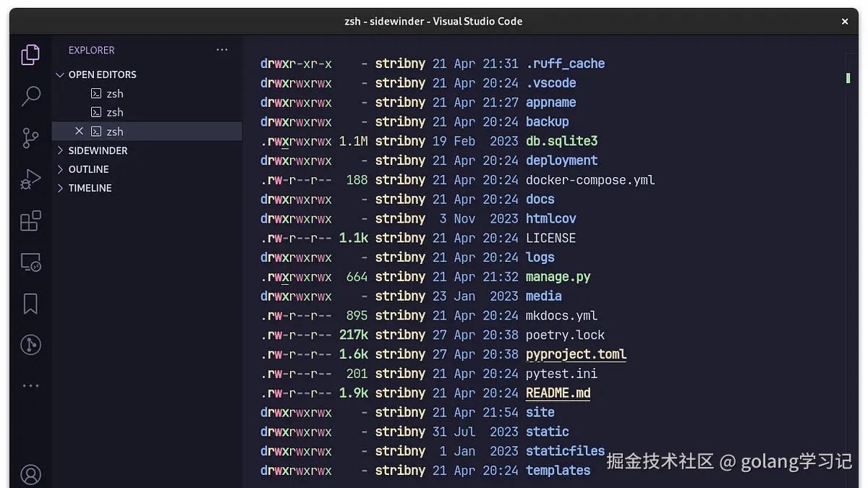Viewport: 868px width, 488px height.
Task: Open the Search view in the activity bar
Action: pyautogui.click(x=30, y=95)
